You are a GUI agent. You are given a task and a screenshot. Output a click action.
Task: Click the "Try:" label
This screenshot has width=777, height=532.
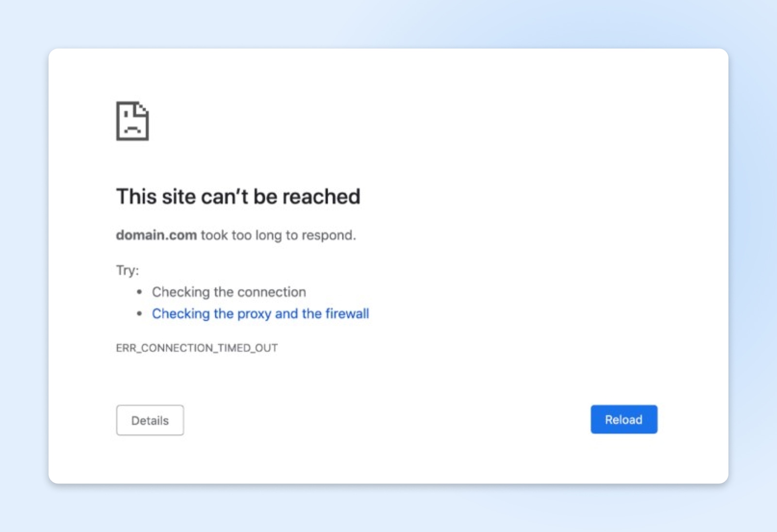127,270
